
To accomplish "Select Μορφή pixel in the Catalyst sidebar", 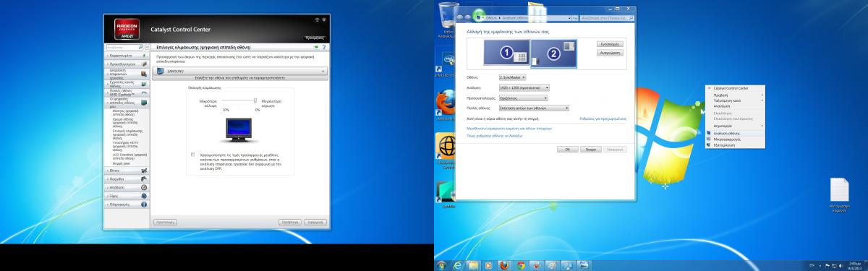I will (x=122, y=163).
